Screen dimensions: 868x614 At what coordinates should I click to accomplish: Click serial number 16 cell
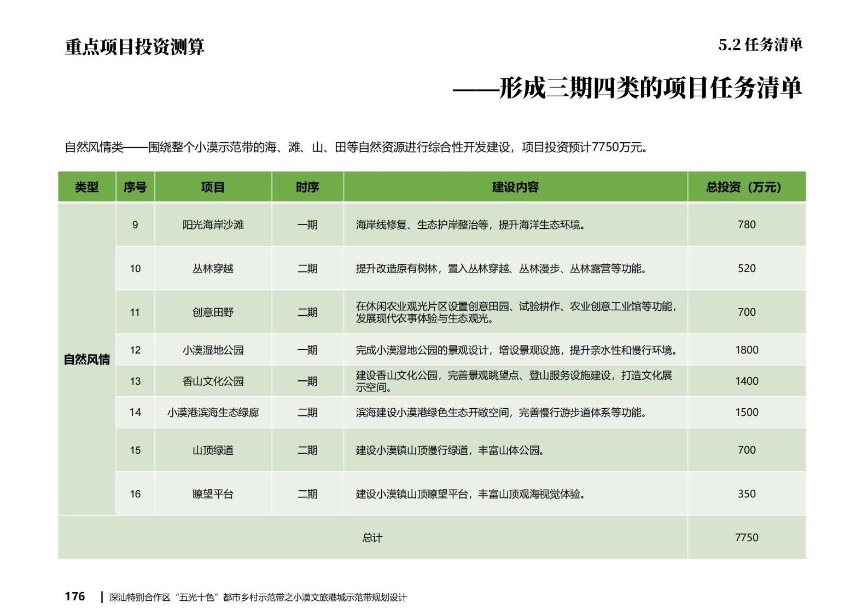135,494
